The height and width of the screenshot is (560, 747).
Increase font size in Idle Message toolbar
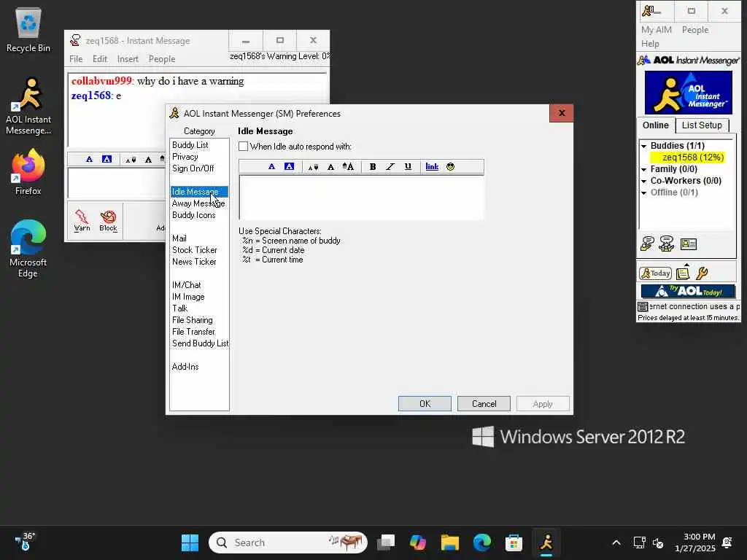tap(348, 167)
